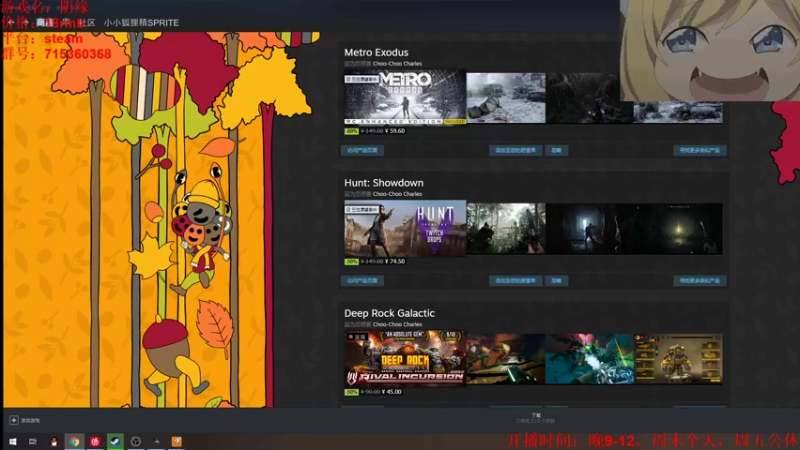Open the 社区 community tab in Steam

pos(87,22)
